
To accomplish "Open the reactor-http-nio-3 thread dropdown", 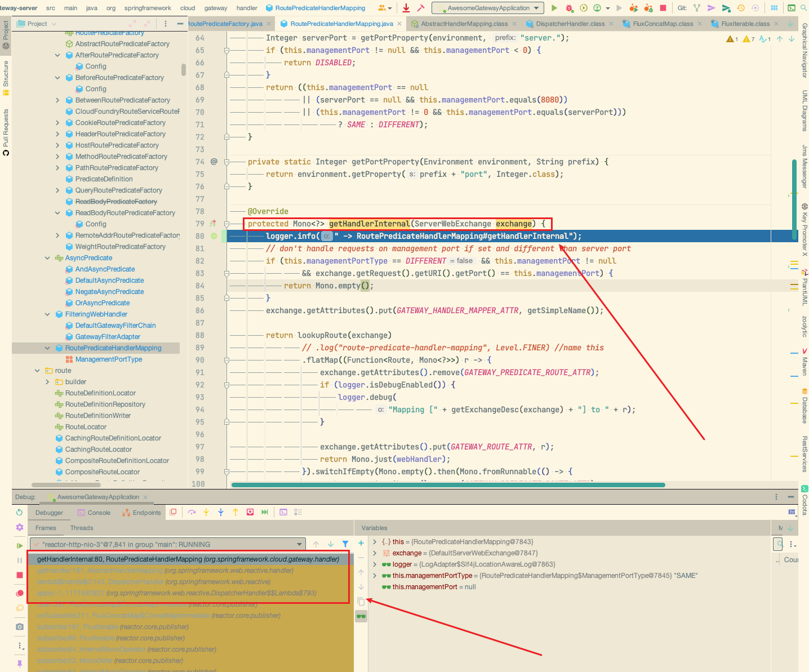I will pos(300,544).
